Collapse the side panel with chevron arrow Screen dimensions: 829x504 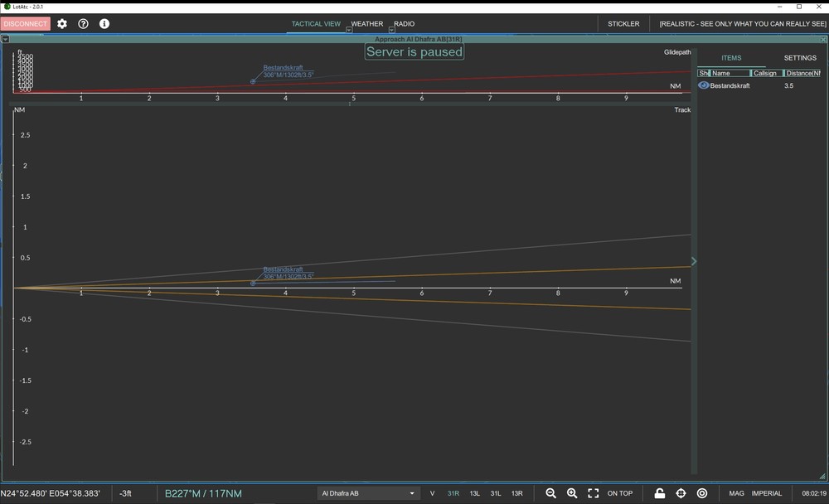point(694,261)
